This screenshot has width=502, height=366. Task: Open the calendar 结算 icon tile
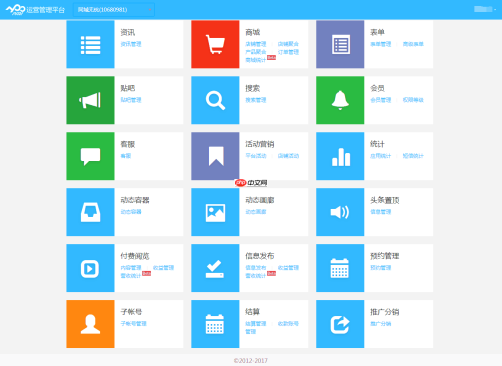215,324
